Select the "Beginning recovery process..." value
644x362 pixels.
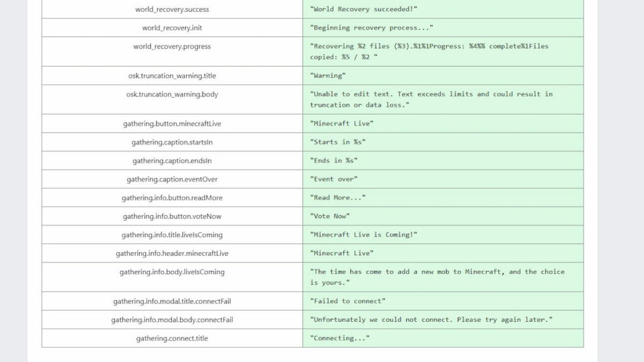[371, 28]
